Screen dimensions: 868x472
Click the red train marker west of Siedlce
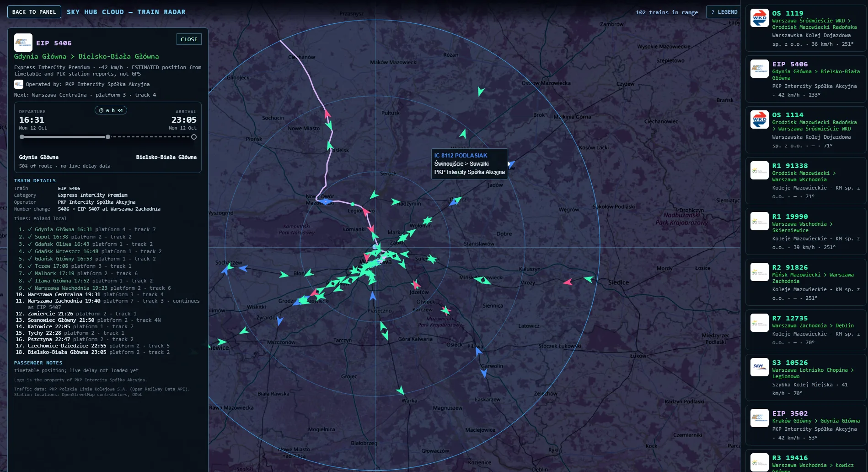tap(568, 282)
